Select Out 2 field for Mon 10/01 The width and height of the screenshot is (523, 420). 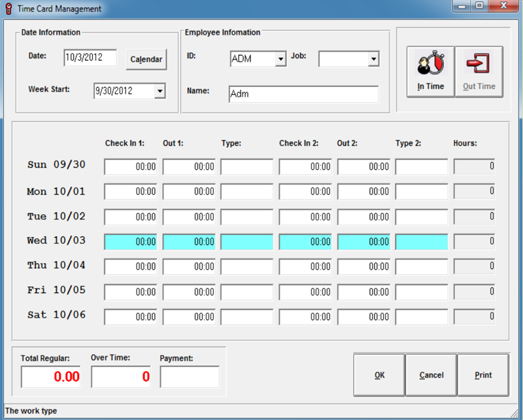pos(363,192)
